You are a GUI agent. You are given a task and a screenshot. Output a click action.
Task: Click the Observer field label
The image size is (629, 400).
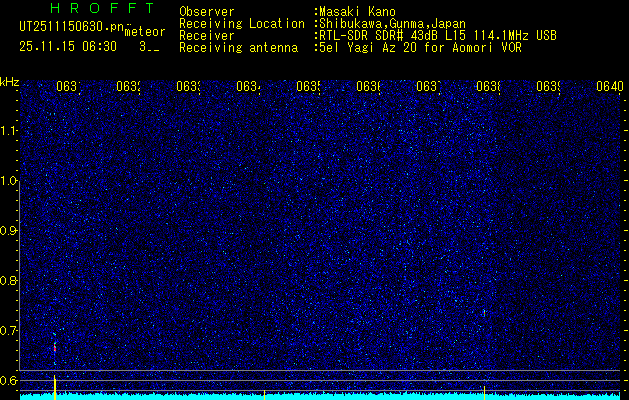click(207, 12)
